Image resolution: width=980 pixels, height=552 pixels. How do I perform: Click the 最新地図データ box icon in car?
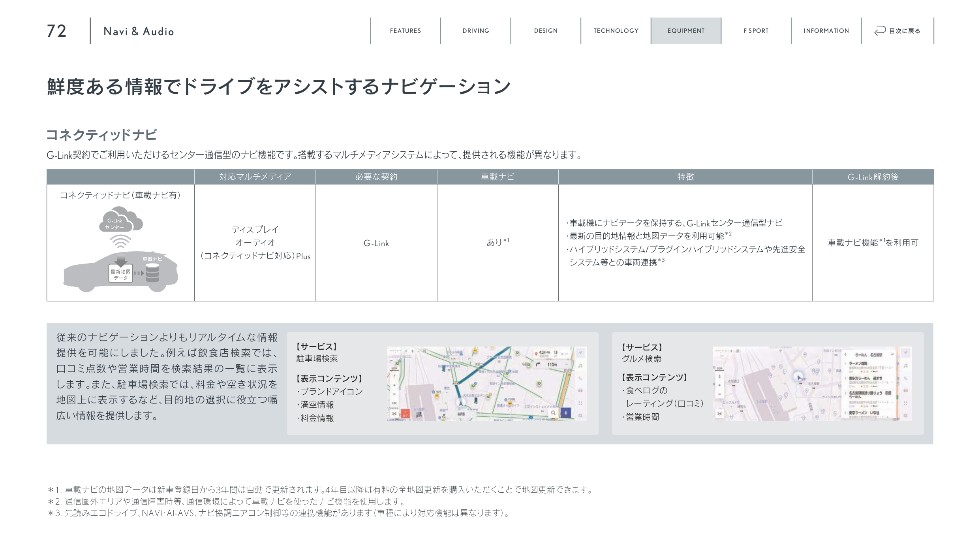[x=120, y=274]
